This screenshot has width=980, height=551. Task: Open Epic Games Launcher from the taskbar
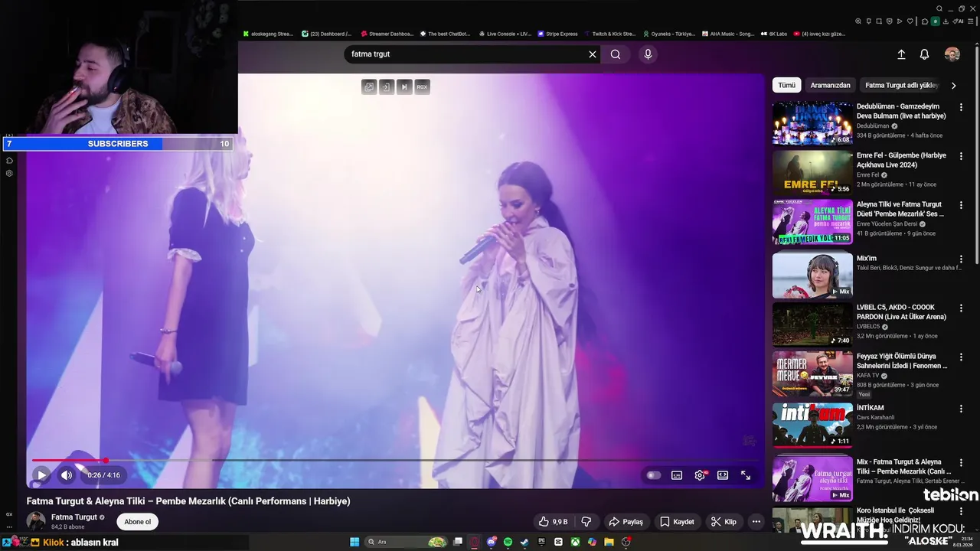click(x=541, y=542)
